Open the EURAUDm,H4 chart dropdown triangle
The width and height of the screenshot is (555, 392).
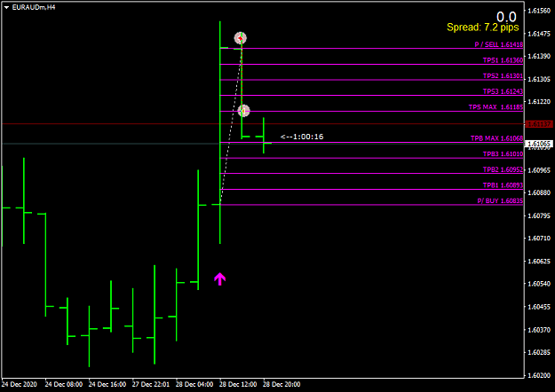(x=6, y=7)
